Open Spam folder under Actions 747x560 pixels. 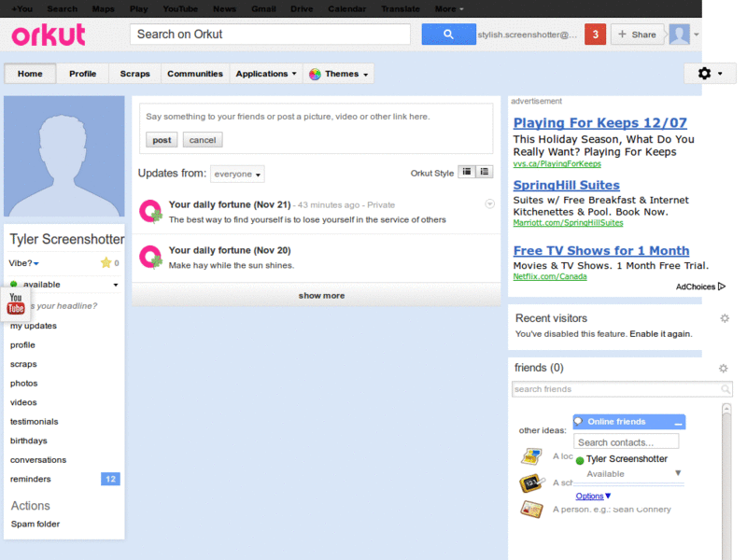pyautogui.click(x=35, y=524)
